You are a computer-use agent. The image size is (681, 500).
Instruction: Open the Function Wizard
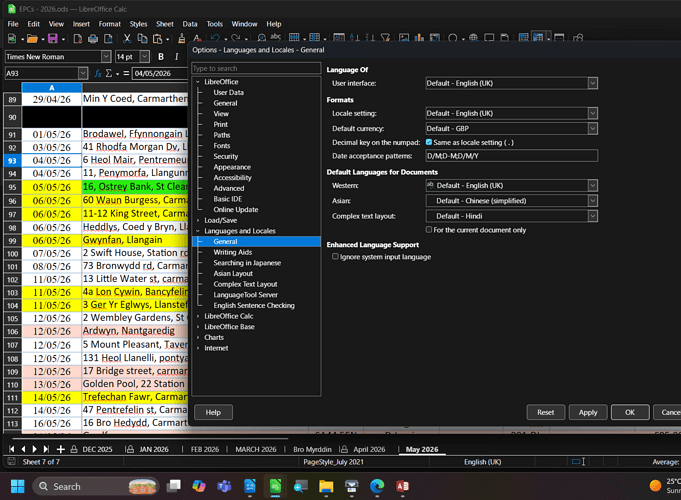[x=98, y=73]
